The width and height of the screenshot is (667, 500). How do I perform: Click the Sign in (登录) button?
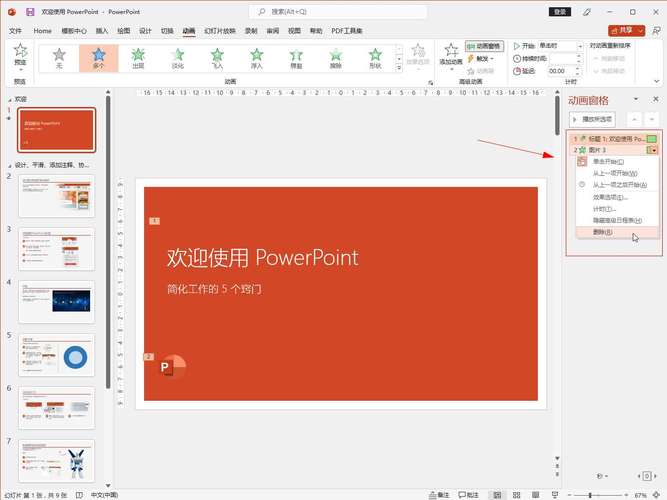click(560, 12)
